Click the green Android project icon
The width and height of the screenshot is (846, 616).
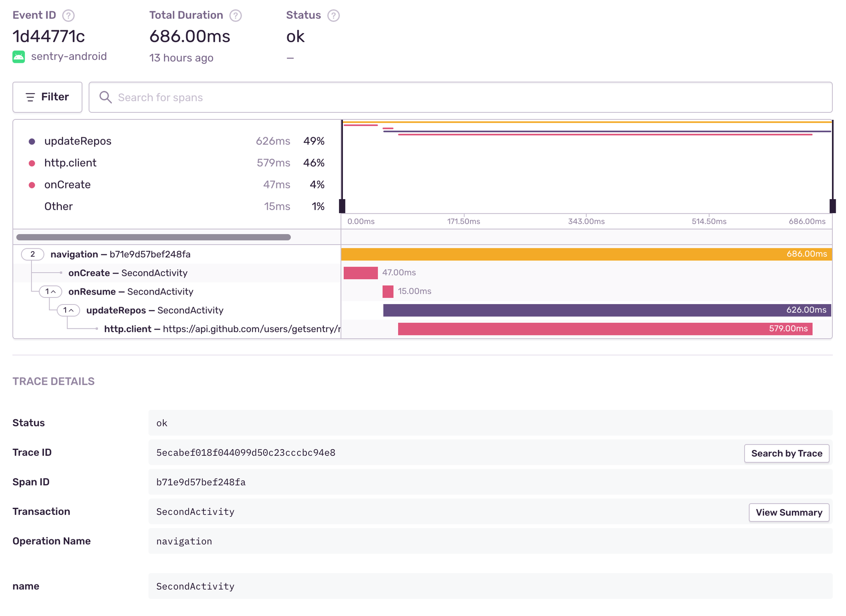(19, 57)
